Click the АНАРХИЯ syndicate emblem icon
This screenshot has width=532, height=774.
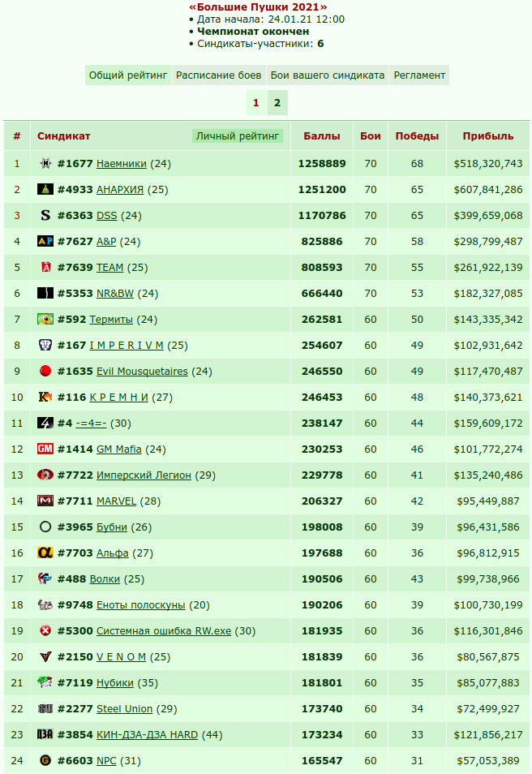(45, 189)
